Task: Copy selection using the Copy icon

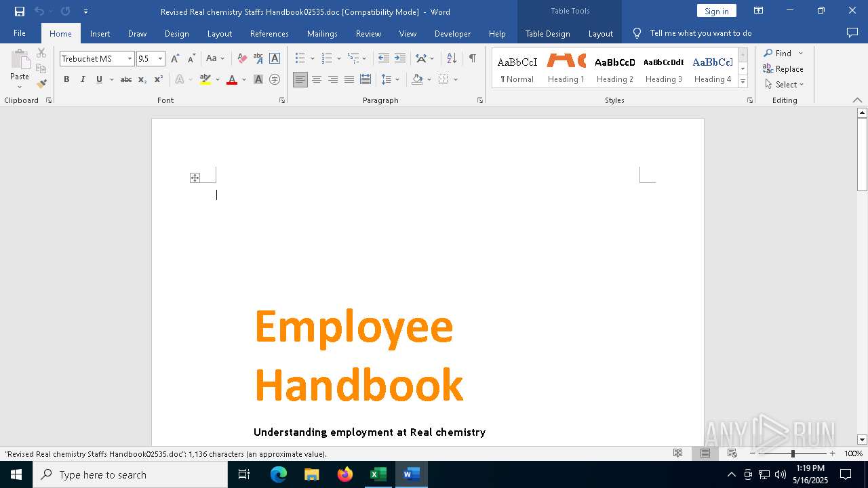Action: pos(41,68)
